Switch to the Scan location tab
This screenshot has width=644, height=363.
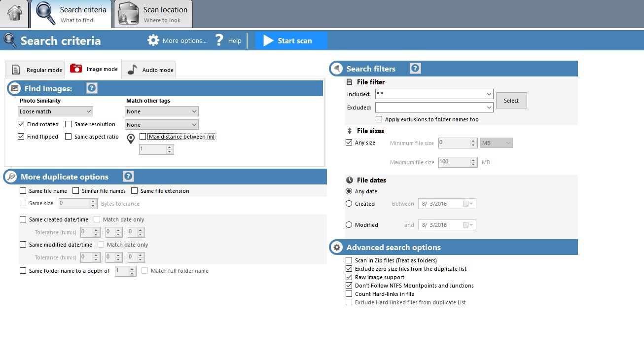(x=154, y=14)
